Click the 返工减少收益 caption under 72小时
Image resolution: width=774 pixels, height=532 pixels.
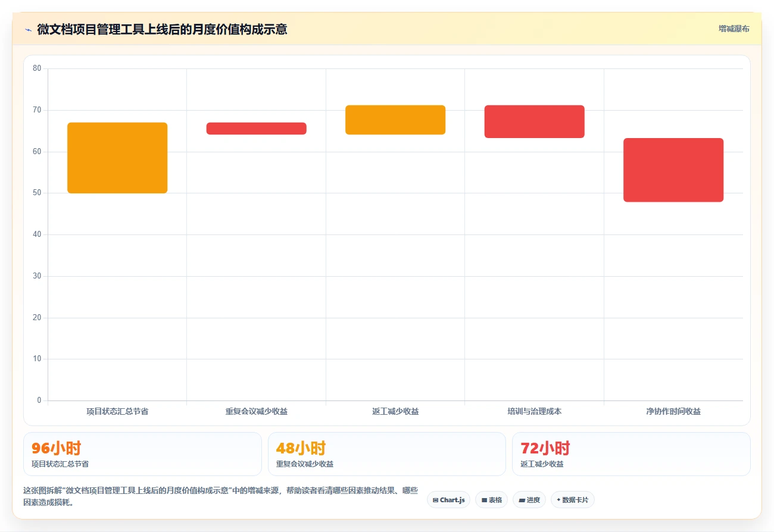click(x=542, y=464)
